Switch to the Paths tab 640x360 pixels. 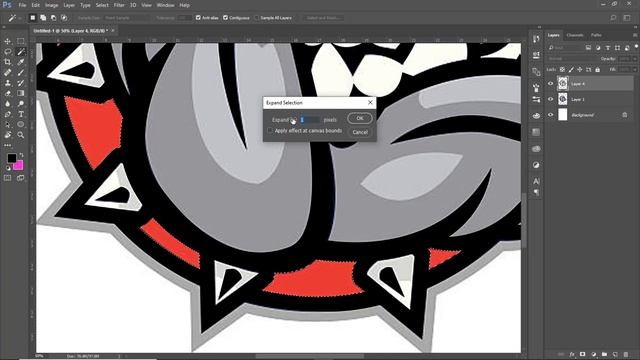click(x=596, y=35)
